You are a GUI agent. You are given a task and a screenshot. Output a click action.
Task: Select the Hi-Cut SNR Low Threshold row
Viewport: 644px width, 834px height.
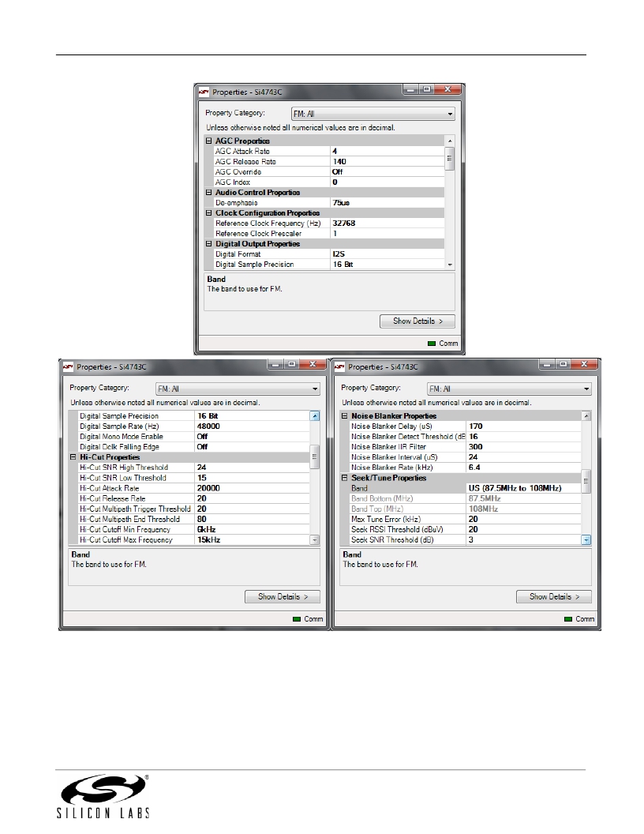click(x=193, y=478)
